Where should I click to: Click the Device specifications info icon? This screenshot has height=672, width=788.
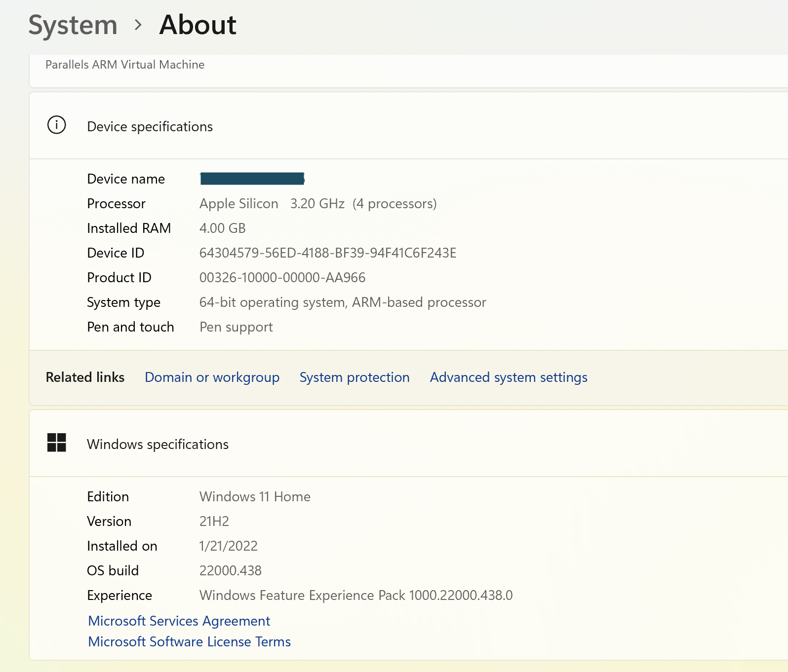pos(56,125)
